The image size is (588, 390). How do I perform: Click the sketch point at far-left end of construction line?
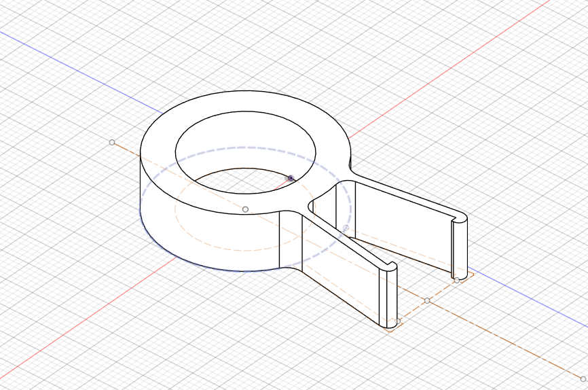click(112, 142)
